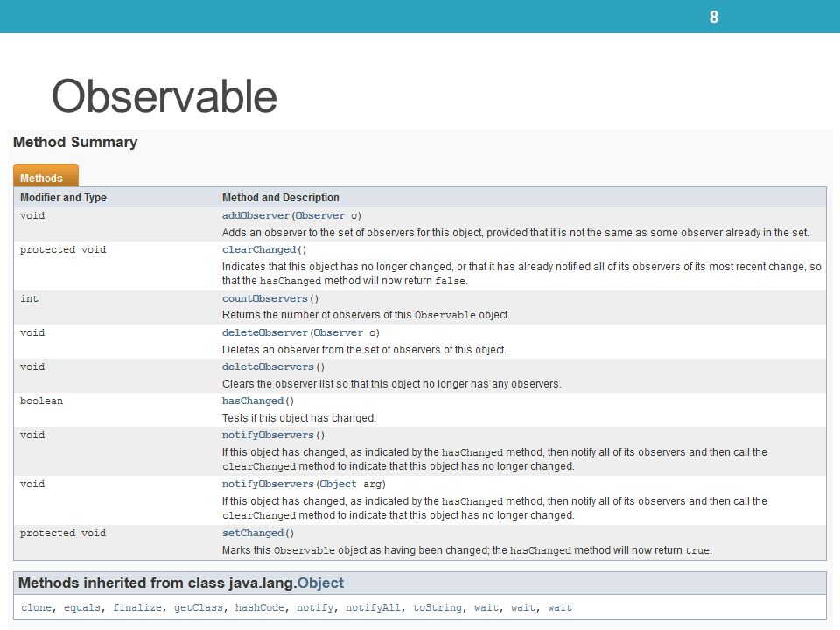Viewport: 840px width, 630px height.
Task: Open the inherited hashCode method link
Action: coord(260,607)
